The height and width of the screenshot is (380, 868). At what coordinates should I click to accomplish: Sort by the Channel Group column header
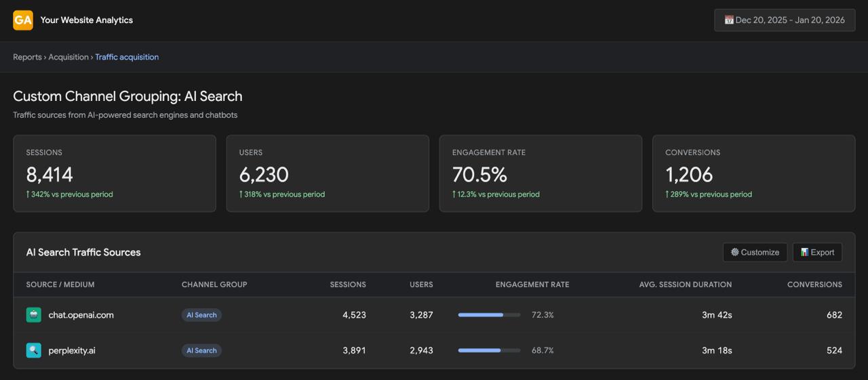214,284
